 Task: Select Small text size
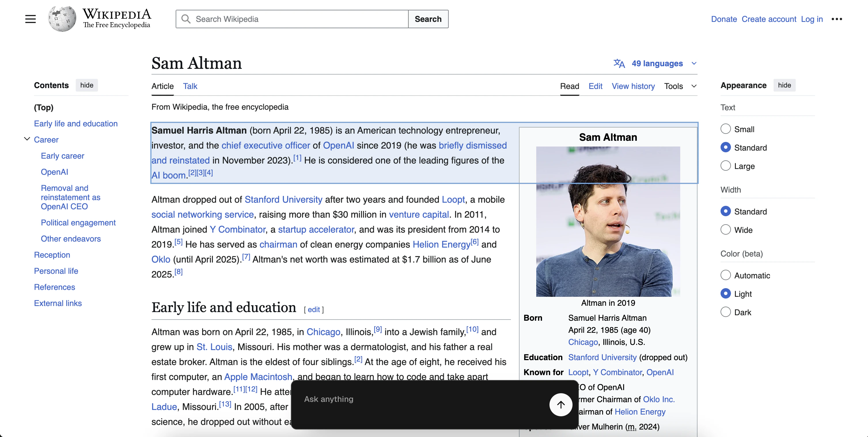click(725, 129)
